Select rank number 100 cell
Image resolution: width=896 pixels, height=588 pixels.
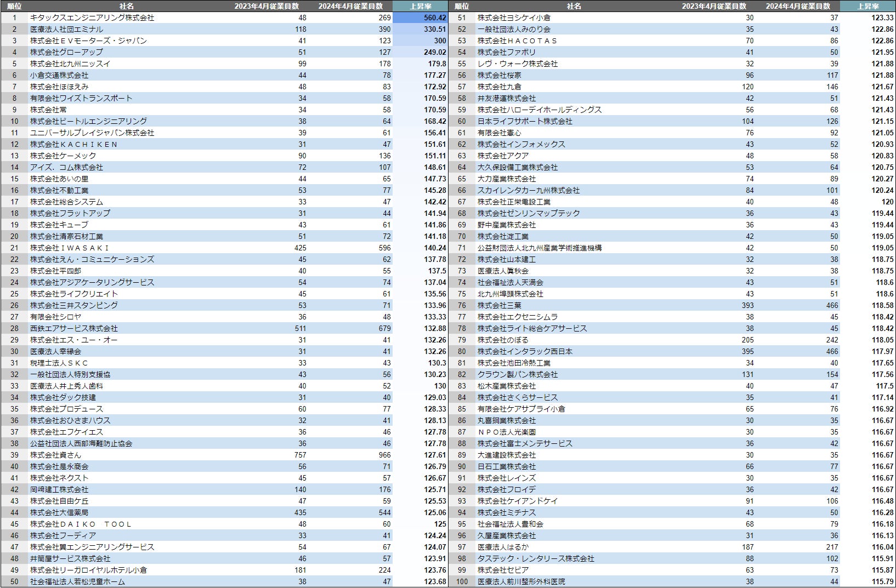[x=462, y=581]
